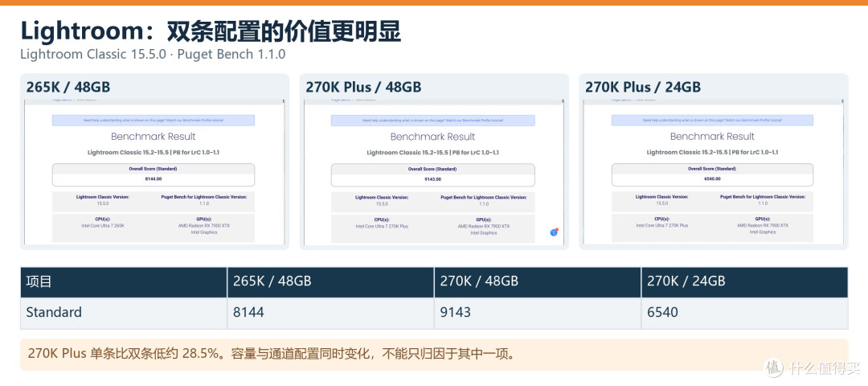
Task: Select the 270K Plus / 48GB card heading
Action: 363,87
